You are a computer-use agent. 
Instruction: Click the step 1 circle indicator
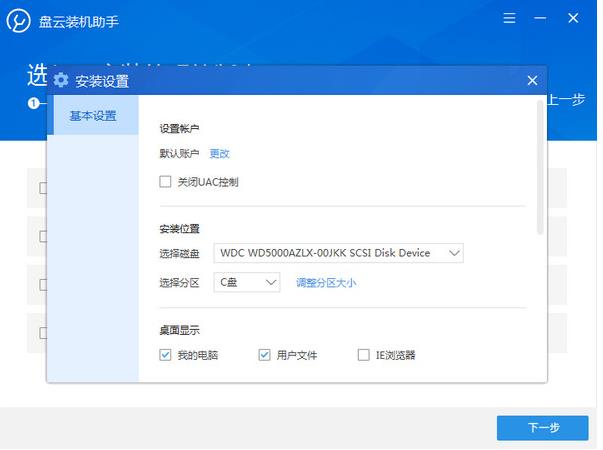coord(33,103)
